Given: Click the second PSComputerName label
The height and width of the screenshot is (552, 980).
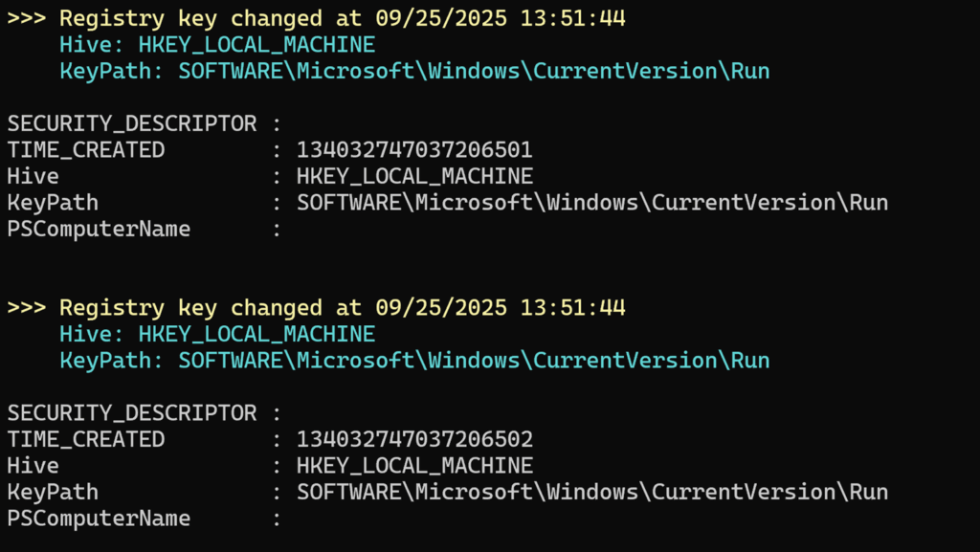Looking at the screenshot, I should (x=99, y=519).
